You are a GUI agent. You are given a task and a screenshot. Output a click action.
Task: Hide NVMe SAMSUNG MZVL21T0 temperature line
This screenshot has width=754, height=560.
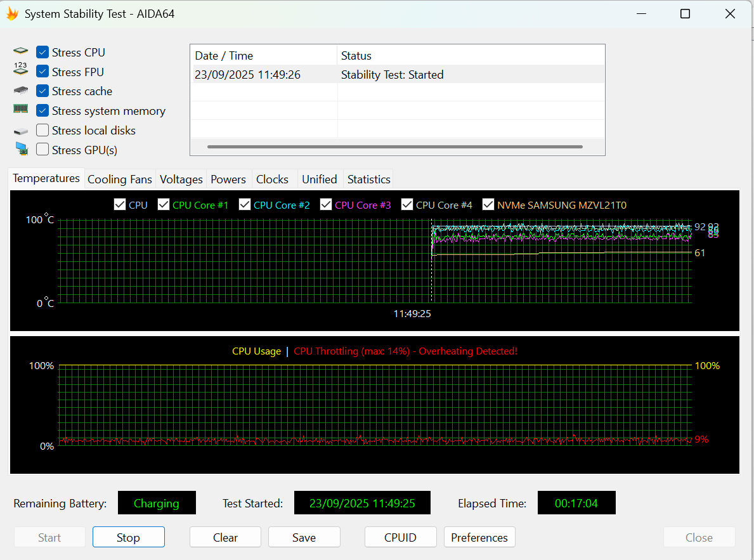[488, 204]
